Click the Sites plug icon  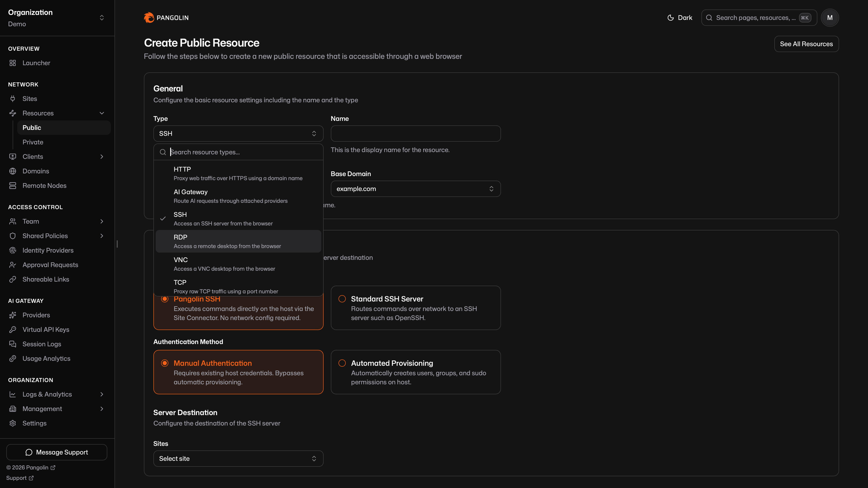12,99
